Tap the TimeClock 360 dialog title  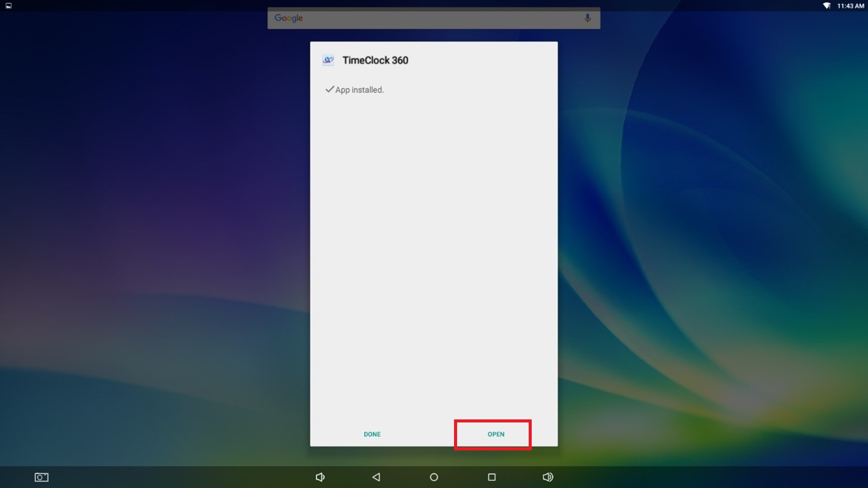pos(375,60)
